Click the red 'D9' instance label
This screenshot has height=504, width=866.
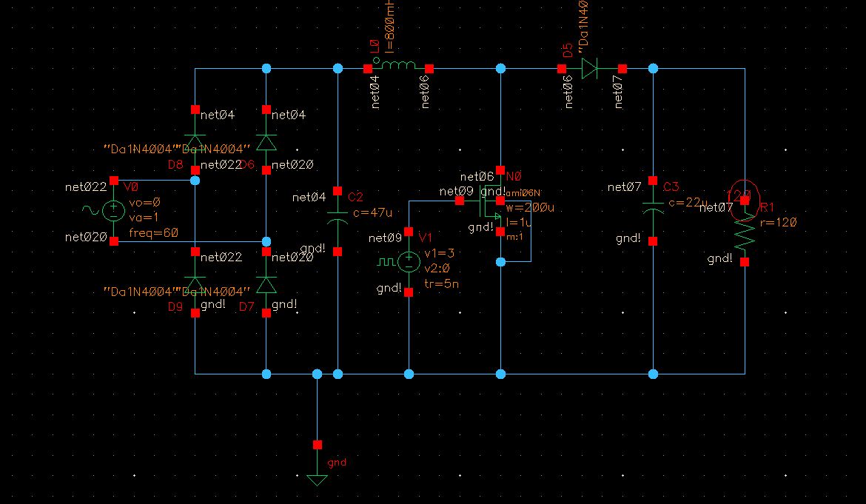pos(175,307)
